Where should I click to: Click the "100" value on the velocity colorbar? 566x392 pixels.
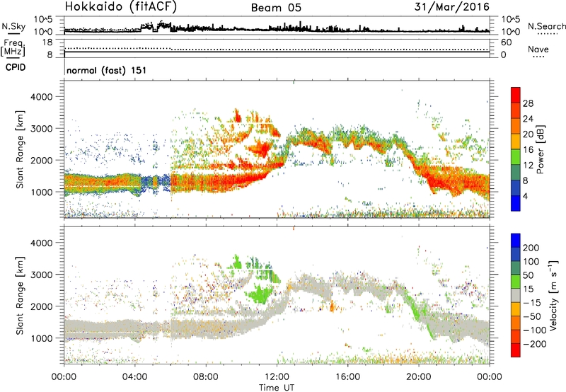531,262
